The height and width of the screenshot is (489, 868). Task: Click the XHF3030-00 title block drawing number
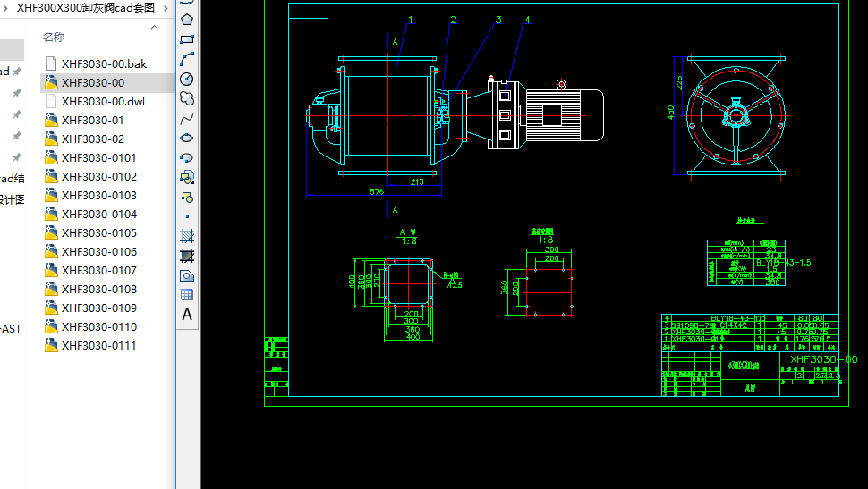pyautogui.click(x=824, y=359)
